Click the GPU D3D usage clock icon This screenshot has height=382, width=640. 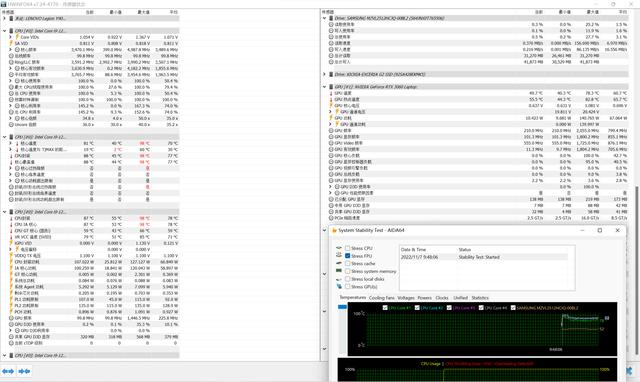pos(11,324)
